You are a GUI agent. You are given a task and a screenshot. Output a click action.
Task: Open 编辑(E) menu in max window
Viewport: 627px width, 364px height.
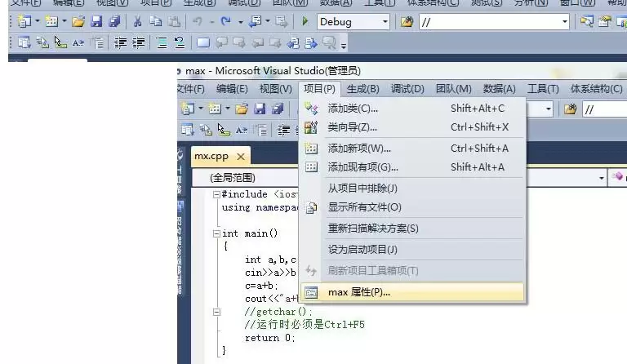pos(232,89)
